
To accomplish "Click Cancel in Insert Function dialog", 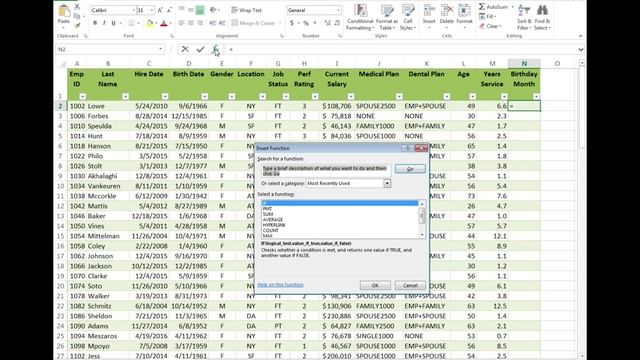I will click(x=410, y=285).
